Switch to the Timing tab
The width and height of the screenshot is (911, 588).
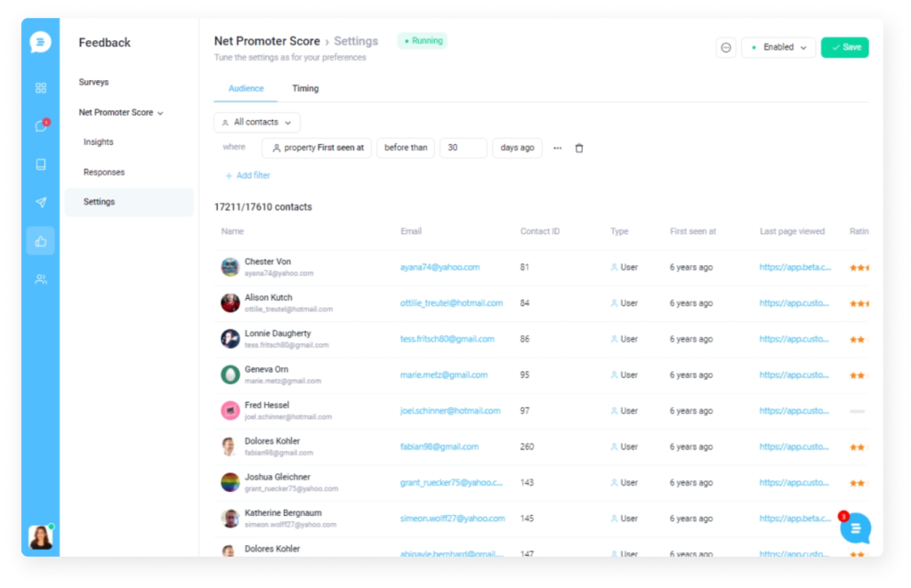pyautogui.click(x=305, y=89)
